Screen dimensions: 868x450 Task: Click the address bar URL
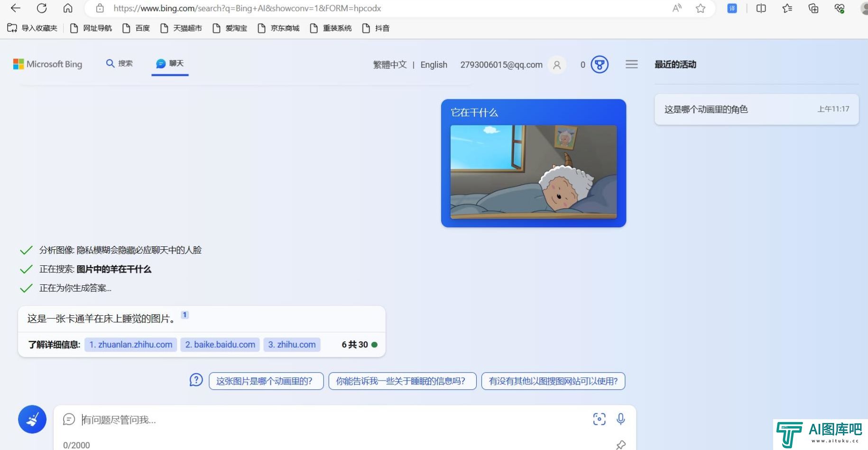point(247,8)
